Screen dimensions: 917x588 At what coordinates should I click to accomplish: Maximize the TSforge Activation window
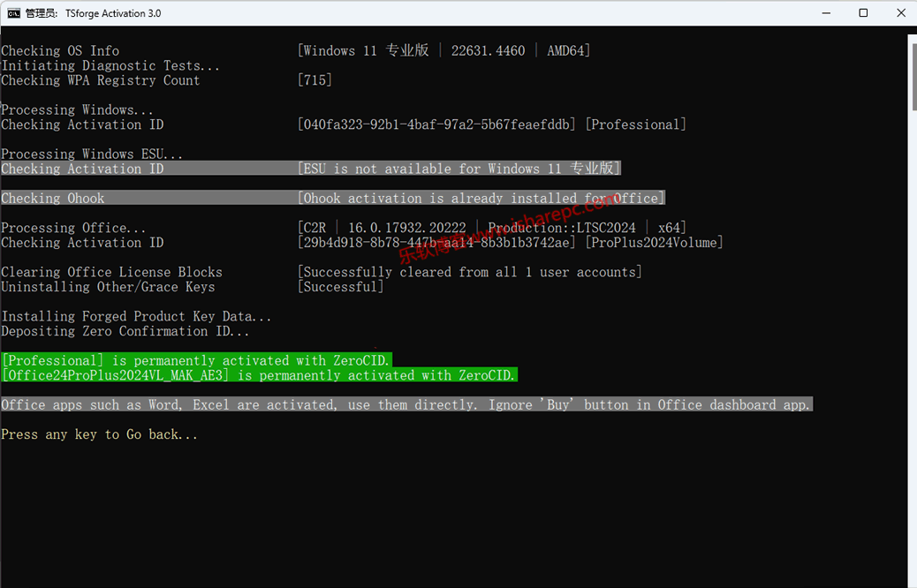pyautogui.click(x=863, y=13)
